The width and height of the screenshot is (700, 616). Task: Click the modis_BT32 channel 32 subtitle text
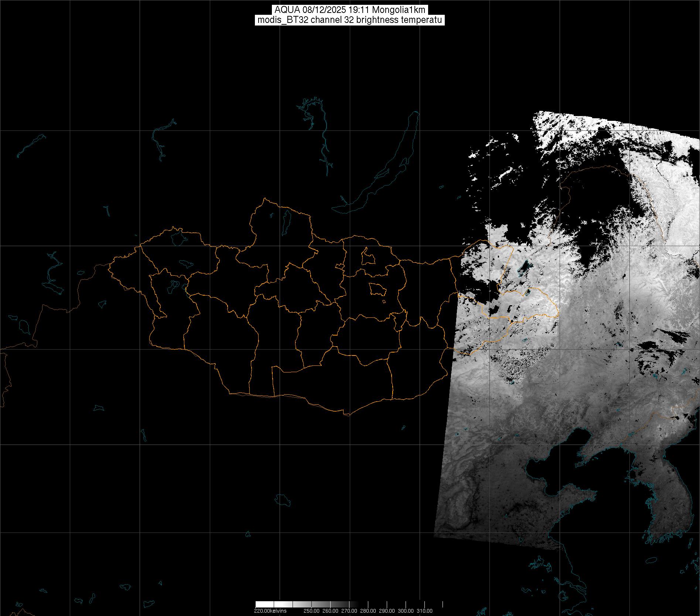pos(349,20)
